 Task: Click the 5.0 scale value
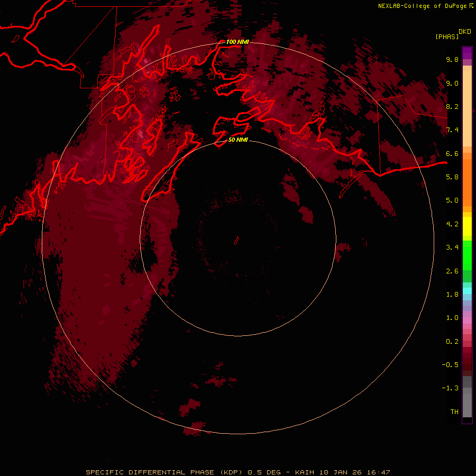tap(452, 200)
